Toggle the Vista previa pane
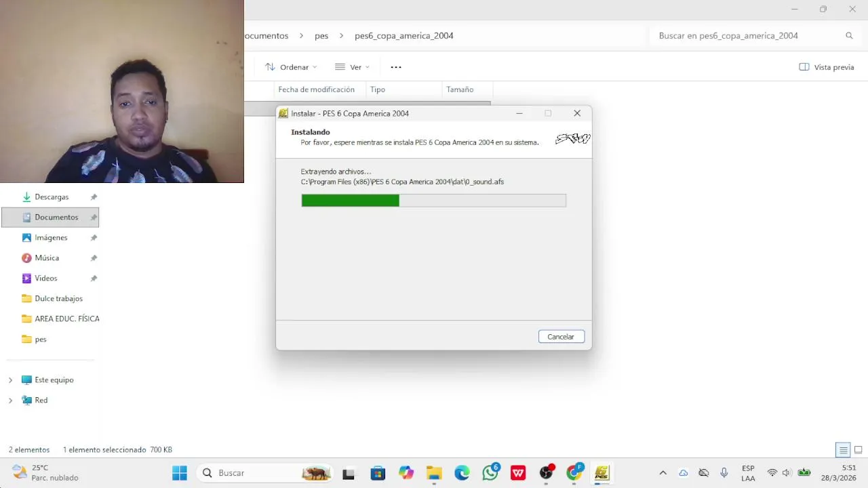Image resolution: width=868 pixels, height=488 pixels. pyautogui.click(x=827, y=67)
